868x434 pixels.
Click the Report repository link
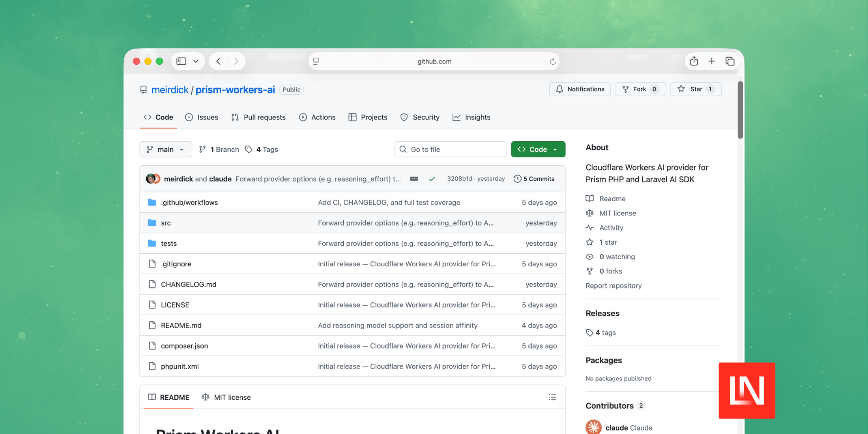tap(613, 286)
